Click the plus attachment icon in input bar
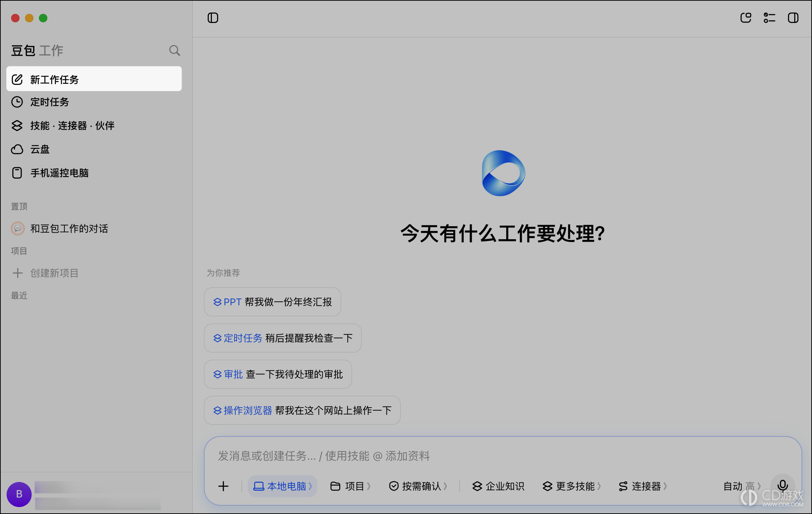The height and width of the screenshot is (514, 812). (223, 486)
